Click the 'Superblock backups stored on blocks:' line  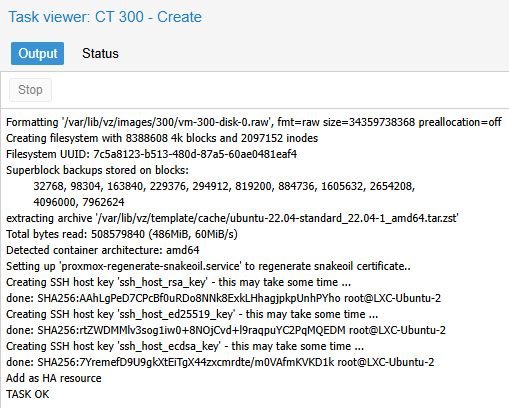[97, 170]
